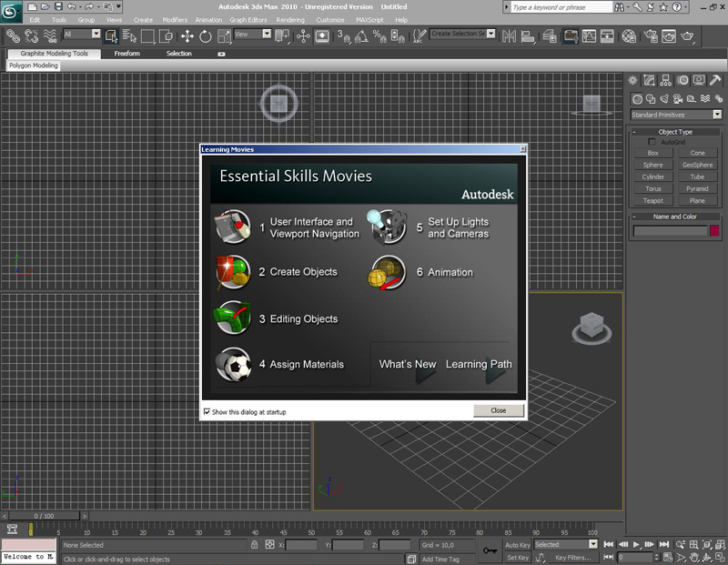Image resolution: width=728 pixels, height=565 pixels.
Task: Click the Mirror tool icon
Action: click(509, 35)
